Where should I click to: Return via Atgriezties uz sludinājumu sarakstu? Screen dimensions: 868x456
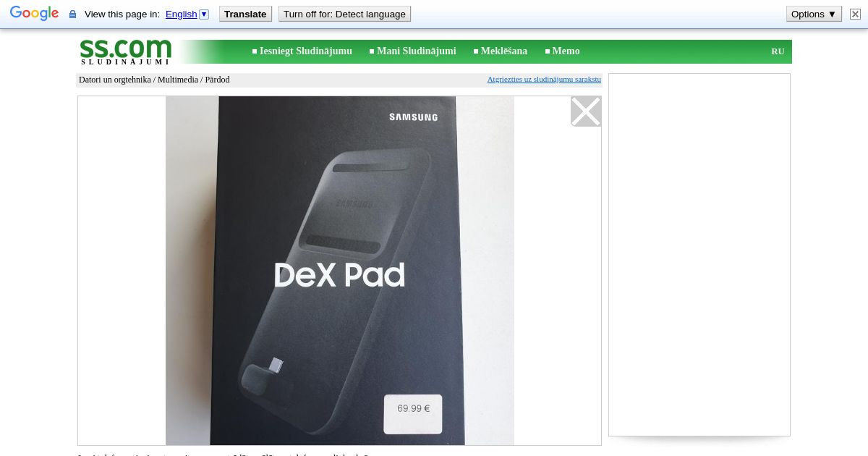pos(544,80)
